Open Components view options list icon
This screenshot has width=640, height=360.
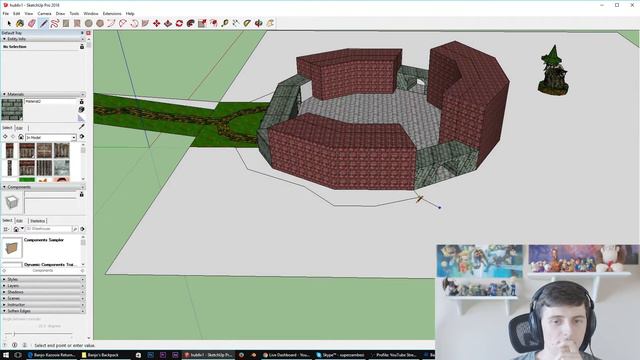[6, 229]
